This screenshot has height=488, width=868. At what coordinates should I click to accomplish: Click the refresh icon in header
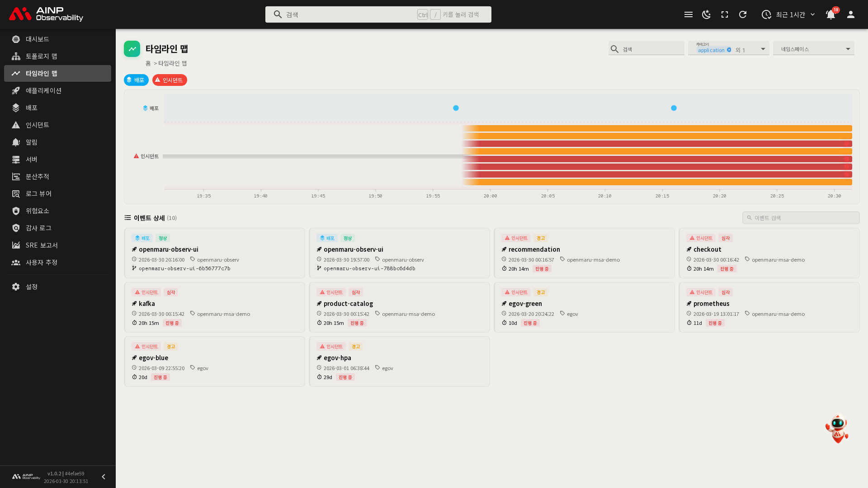(x=743, y=14)
